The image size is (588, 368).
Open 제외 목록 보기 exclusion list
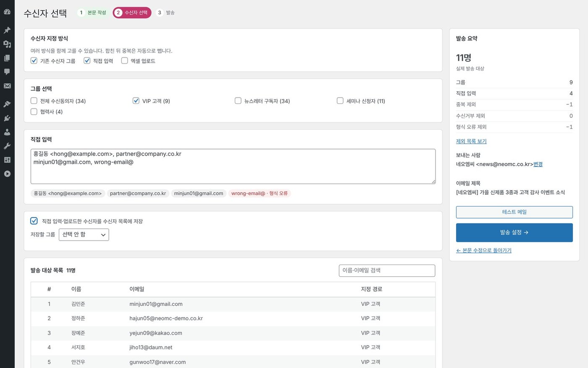471,141
